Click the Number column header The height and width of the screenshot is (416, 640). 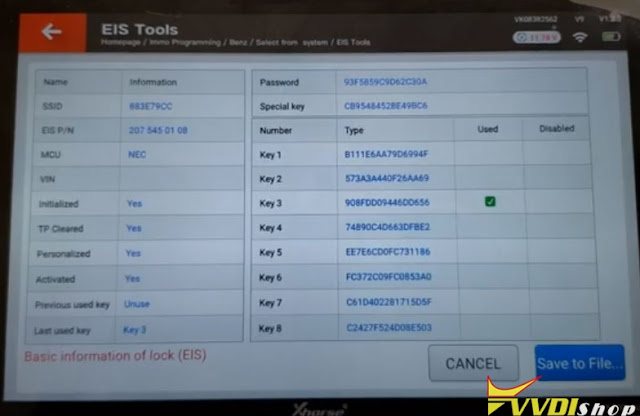click(276, 131)
